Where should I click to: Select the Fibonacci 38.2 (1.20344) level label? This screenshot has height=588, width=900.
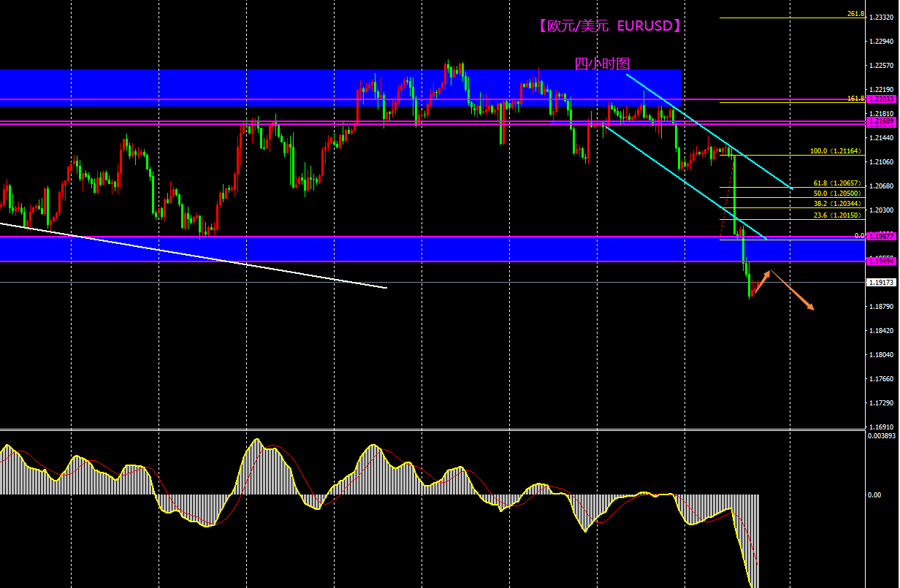837,204
